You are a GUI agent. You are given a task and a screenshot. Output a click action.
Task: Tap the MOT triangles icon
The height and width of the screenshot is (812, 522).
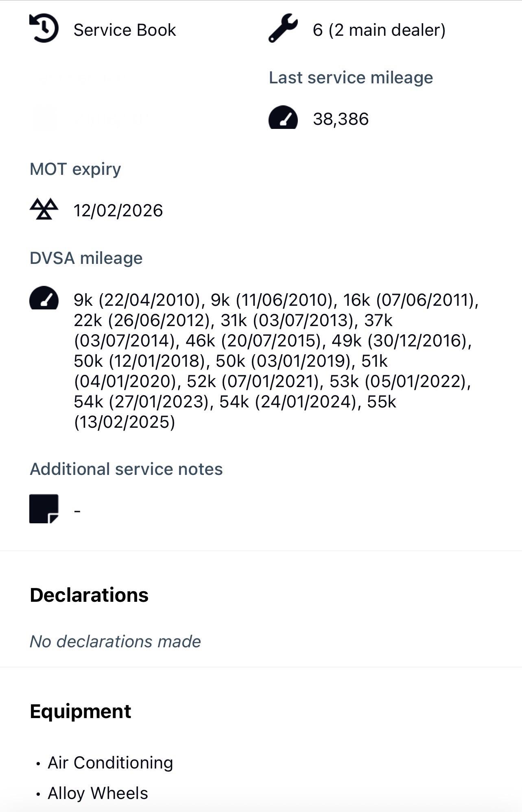pyautogui.click(x=44, y=209)
